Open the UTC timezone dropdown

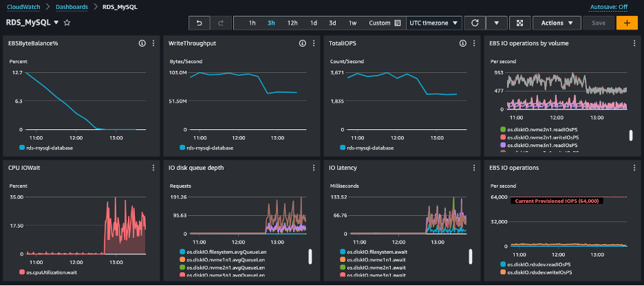coord(434,23)
